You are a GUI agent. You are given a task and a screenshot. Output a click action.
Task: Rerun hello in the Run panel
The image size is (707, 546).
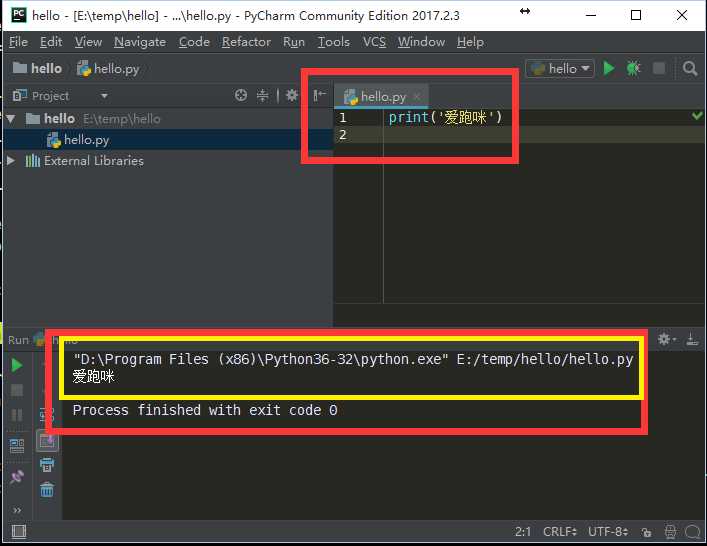(17, 365)
